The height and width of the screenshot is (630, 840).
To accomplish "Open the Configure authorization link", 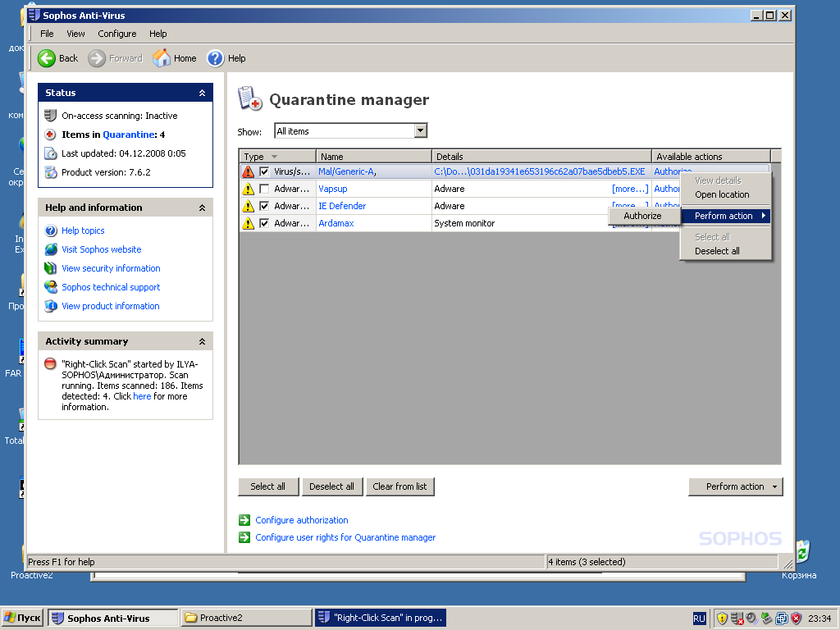I will pos(302,520).
